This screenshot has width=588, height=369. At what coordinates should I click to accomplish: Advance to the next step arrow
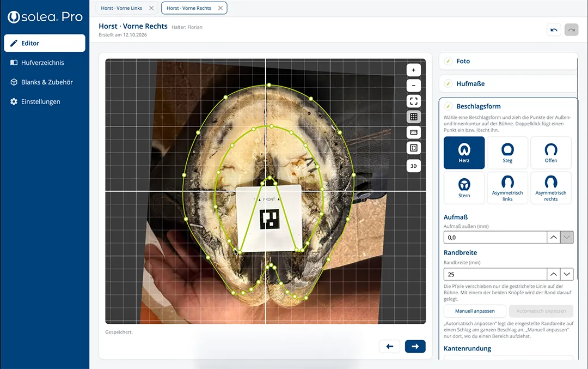[415, 347]
